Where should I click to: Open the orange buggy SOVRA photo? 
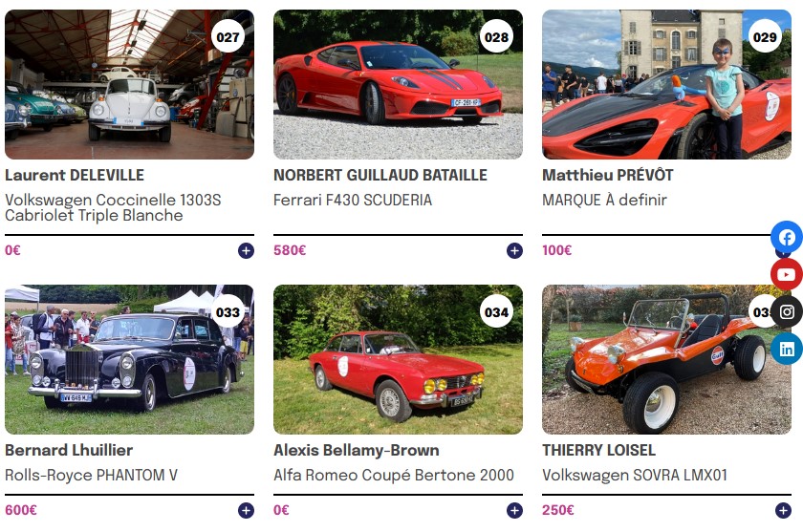[666, 360]
